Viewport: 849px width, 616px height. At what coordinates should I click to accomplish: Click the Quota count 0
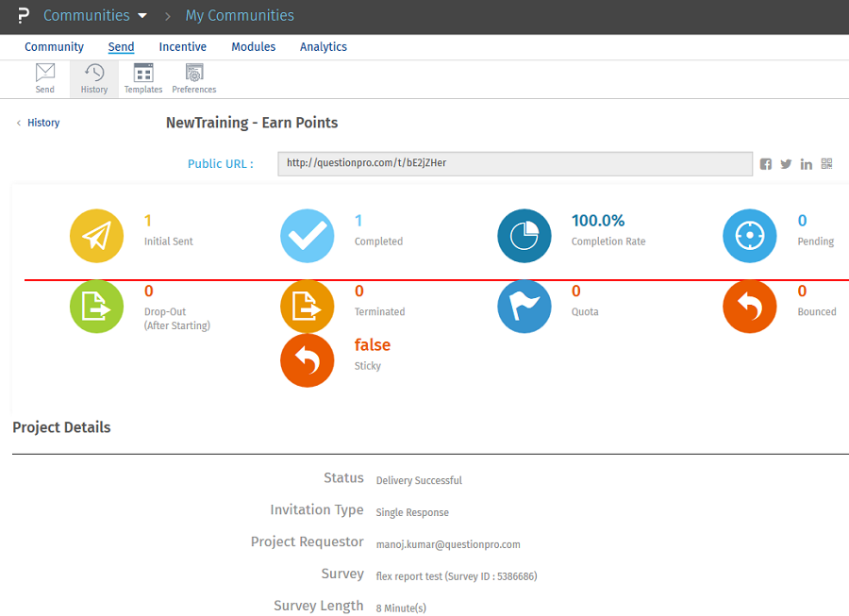tap(576, 291)
